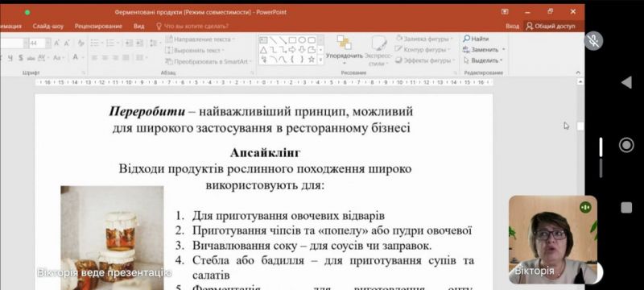
Task: Click increase font size icon
Action: pos(56,43)
